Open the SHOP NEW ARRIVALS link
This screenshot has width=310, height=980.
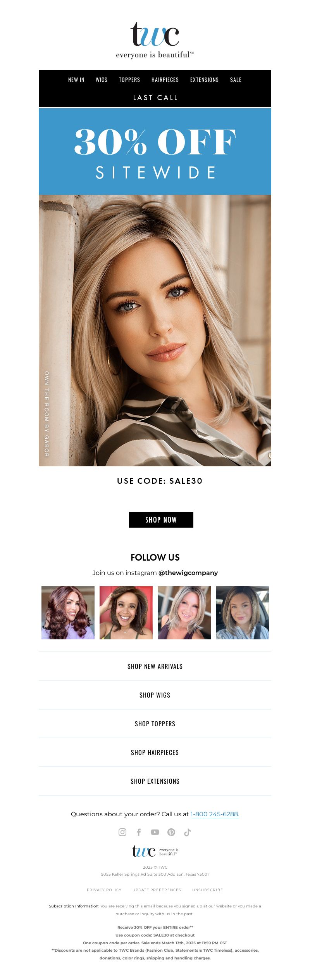click(155, 666)
